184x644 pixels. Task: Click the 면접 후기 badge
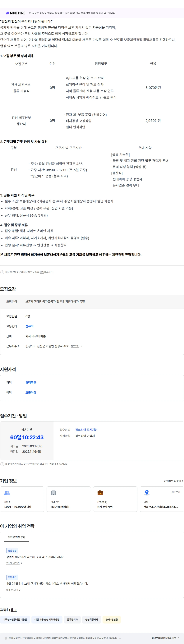[12, 577]
